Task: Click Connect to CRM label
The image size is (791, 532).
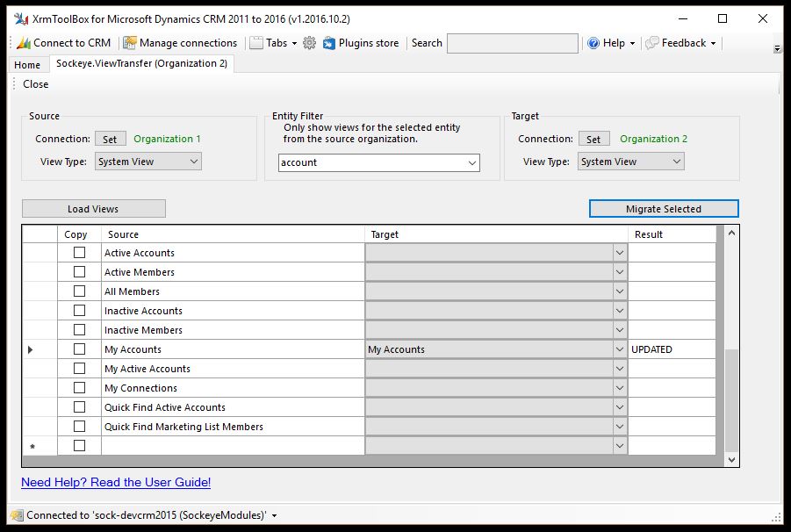Action: [72, 43]
